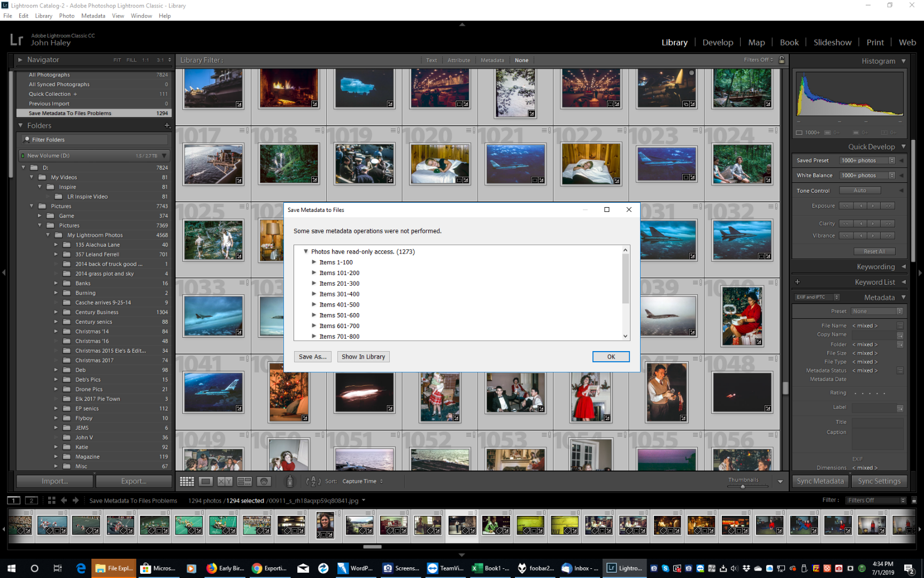Screen dimensions: 924x578
Task: Switch to Loupe view
Action: coord(205,482)
